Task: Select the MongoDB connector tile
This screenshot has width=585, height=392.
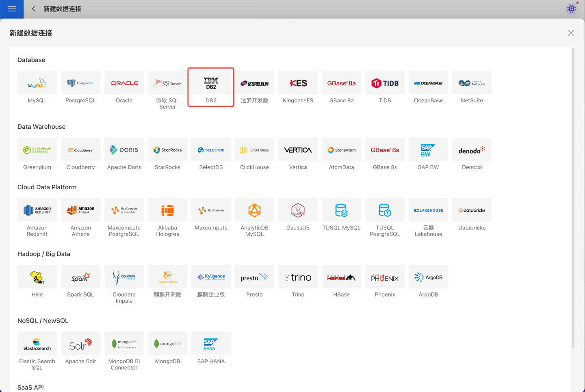Action: (x=167, y=344)
